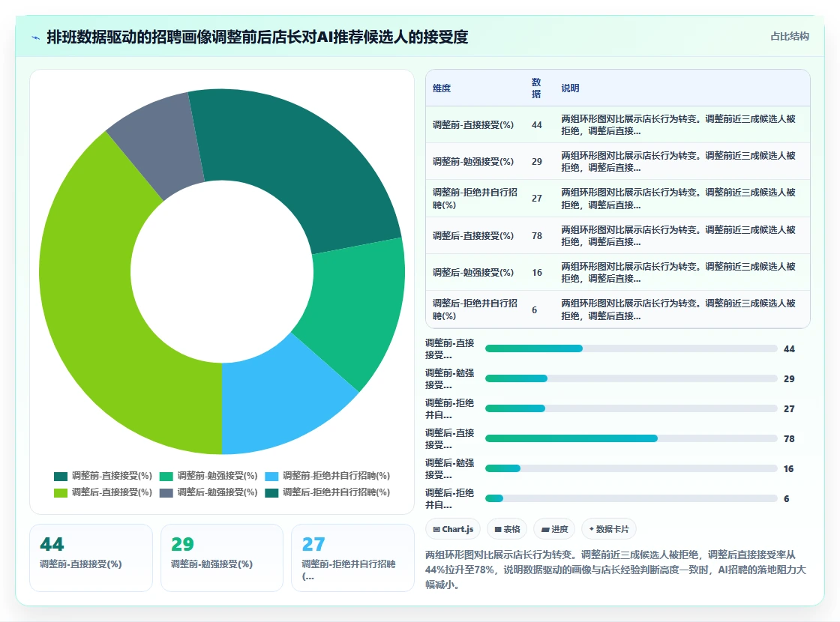Viewport: 840px width, 622px height.
Task: Toggle 调整前-拒绝并自行招聘(%) legend swatch
Action: [271, 476]
